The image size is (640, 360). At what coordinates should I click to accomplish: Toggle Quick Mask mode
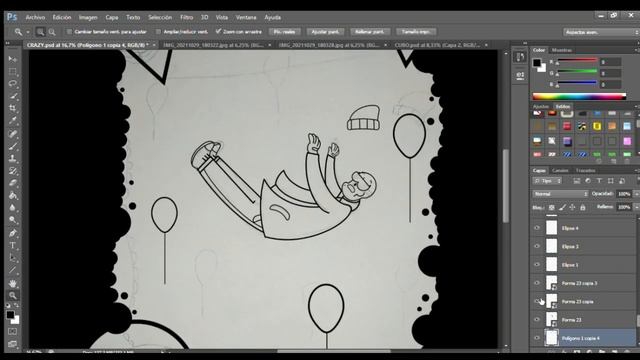(13, 331)
